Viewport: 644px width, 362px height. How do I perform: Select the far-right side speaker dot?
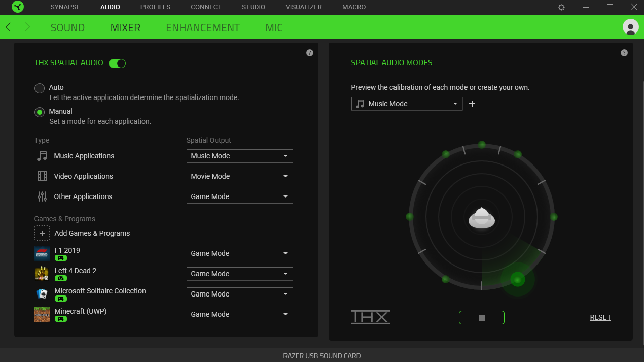tap(554, 217)
